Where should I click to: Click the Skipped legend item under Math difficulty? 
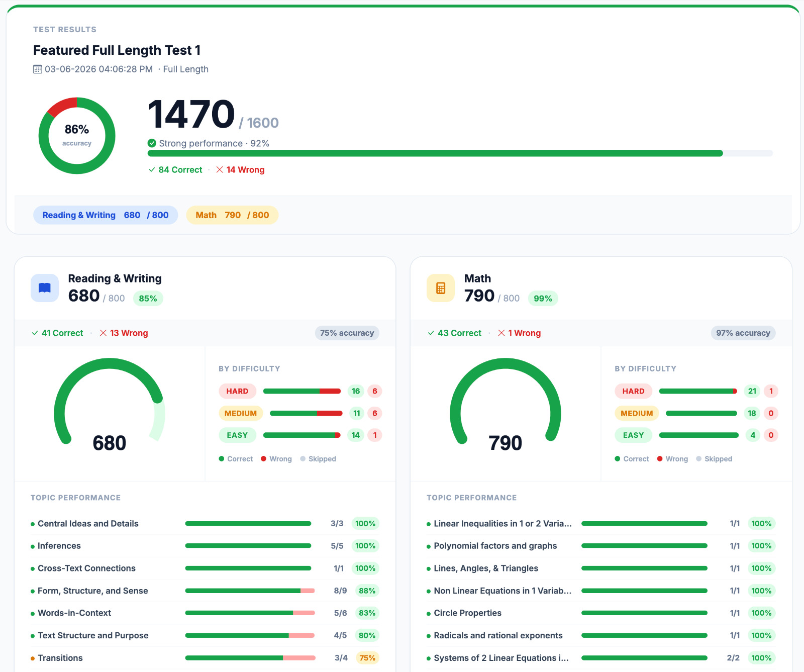[714, 459]
